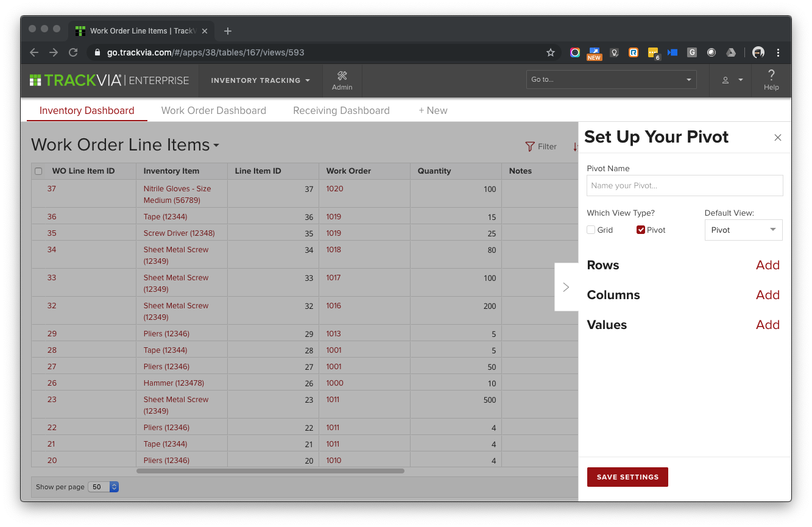The height and width of the screenshot is (527, 812).
Task: Close the Work Order Line Items browser tab
Action: point(205,31)
